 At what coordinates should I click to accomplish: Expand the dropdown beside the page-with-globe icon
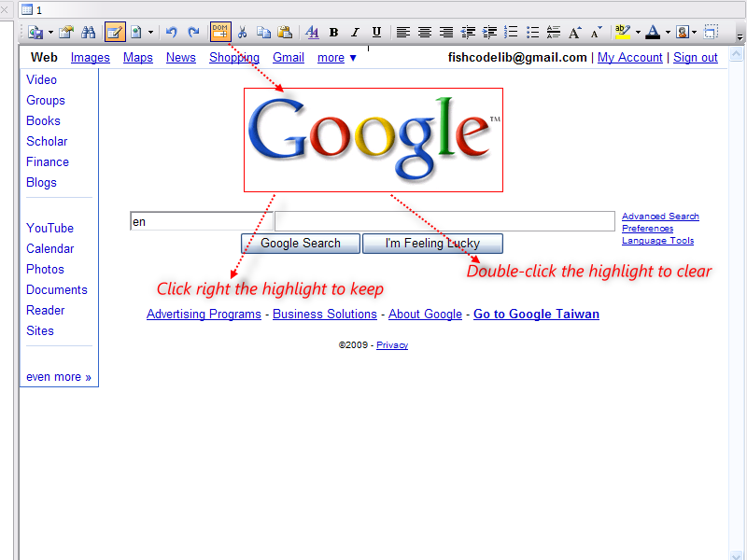[150, 33]
